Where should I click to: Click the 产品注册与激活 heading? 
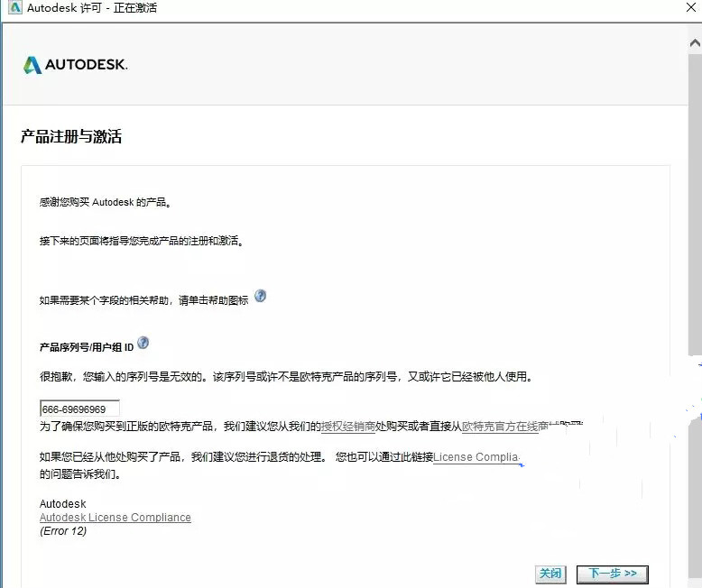[x=71, y=136]
